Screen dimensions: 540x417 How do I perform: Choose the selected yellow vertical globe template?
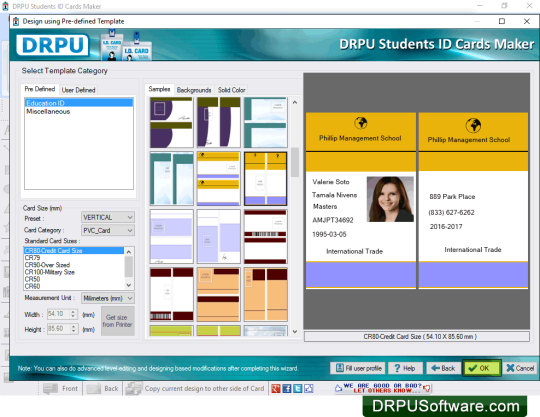click(x=266, y=179)
